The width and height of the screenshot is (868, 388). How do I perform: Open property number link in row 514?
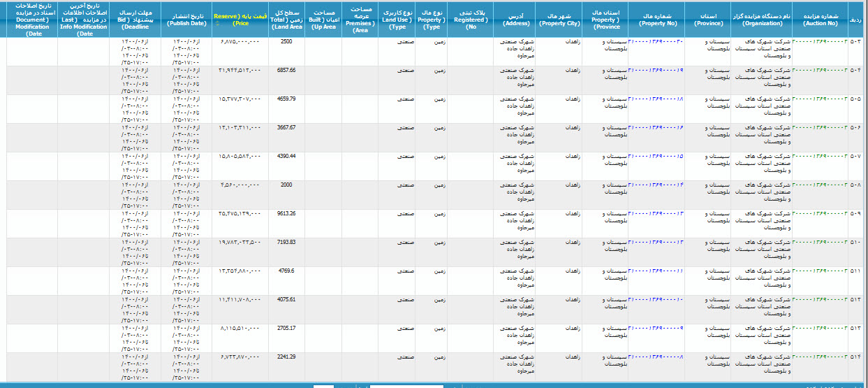point(656,357)
